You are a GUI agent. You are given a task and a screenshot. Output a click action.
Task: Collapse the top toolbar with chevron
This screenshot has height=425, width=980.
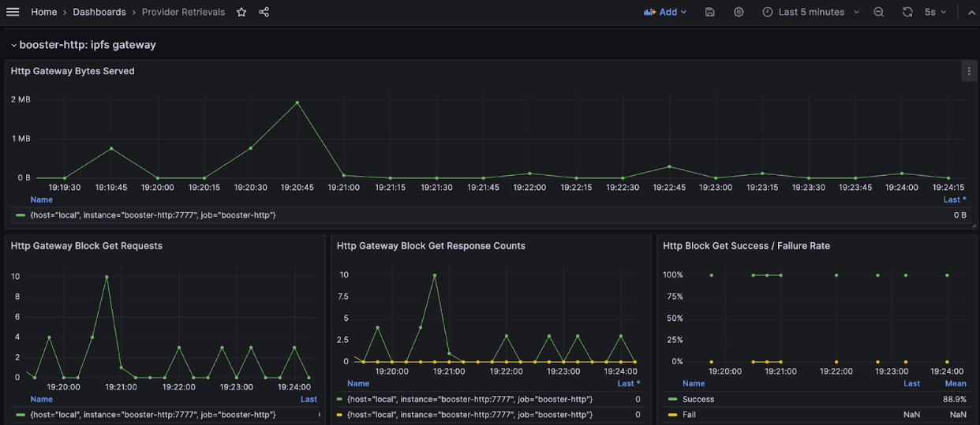point(971,12)
